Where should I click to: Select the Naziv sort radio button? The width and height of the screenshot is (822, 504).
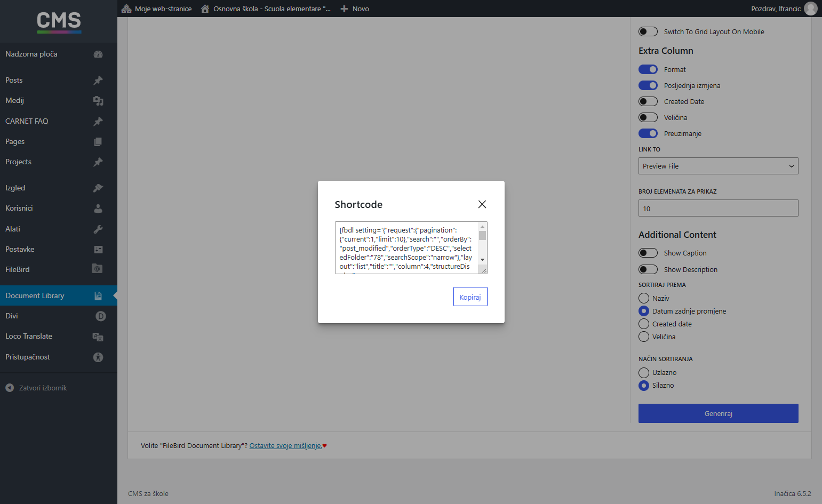point(644,298)
